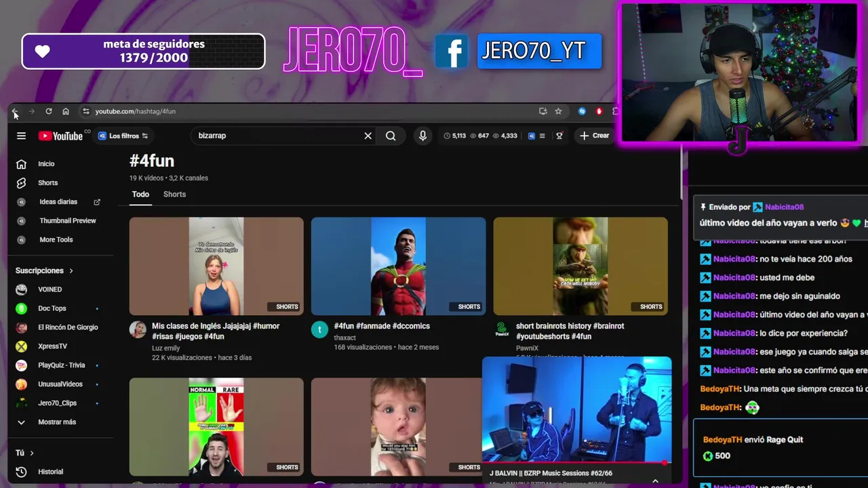Click short brainrots history video title
The height and width of the screenshot is (488, 868).
(x=570, y=331)
